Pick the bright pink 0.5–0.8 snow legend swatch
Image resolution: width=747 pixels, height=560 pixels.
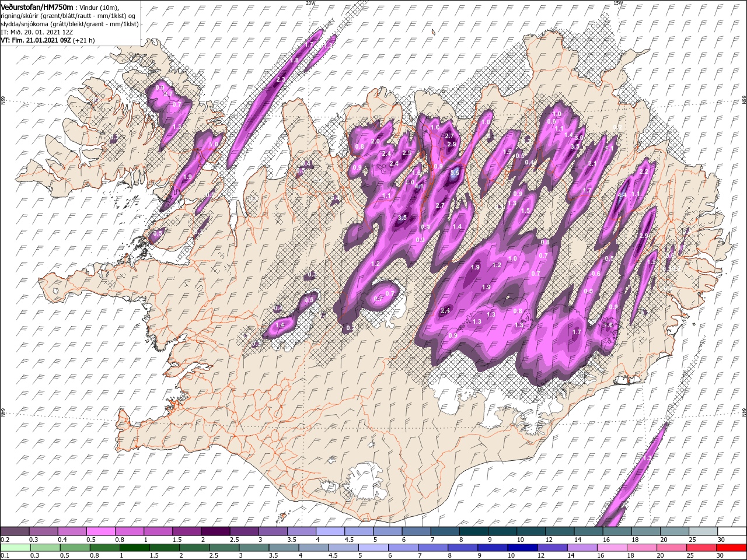101,531
